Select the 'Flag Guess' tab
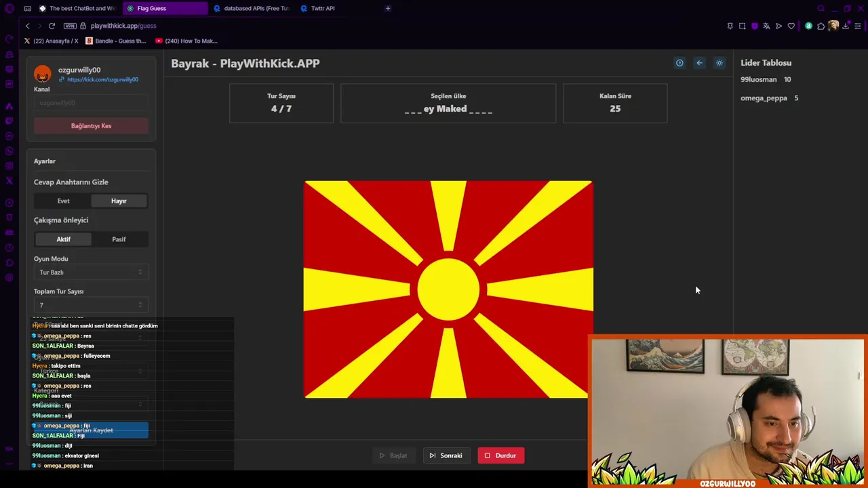Viewport: 868px width, 488px height. 165,8
